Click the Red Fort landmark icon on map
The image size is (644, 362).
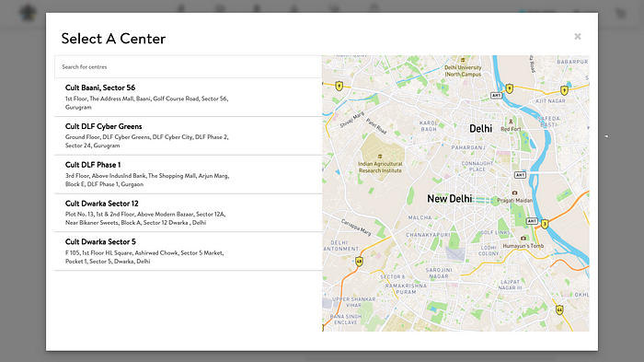pos(511,122)
